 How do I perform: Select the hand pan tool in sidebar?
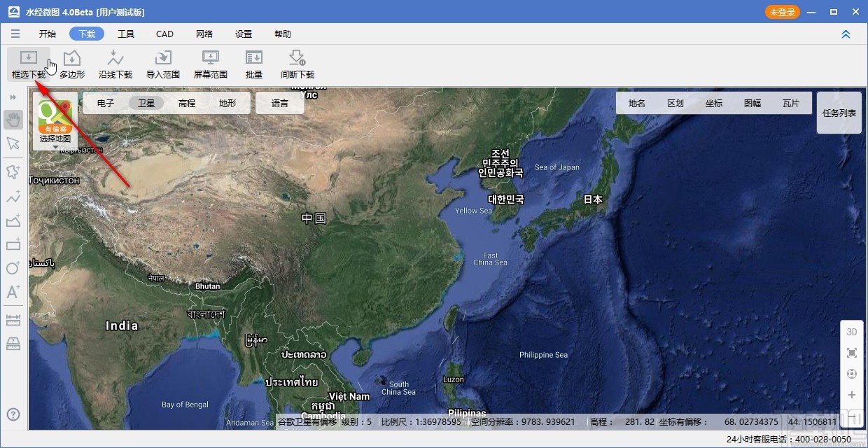(13, 119)
